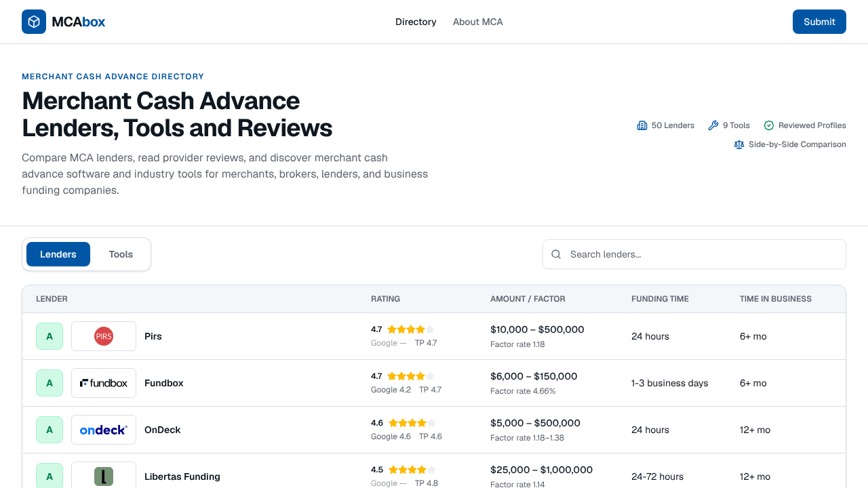Click the Google 4.6 rating text
The width and height of the screenshot is (868, 488).
(x=391, y=436)
